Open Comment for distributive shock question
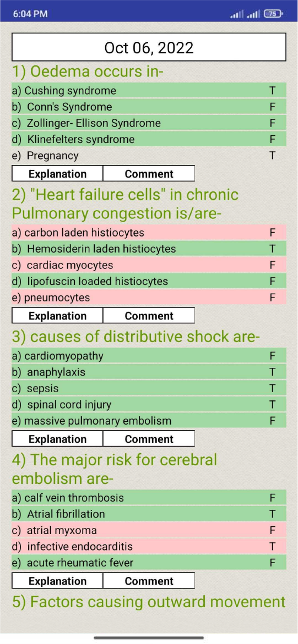 click(149, 439)
